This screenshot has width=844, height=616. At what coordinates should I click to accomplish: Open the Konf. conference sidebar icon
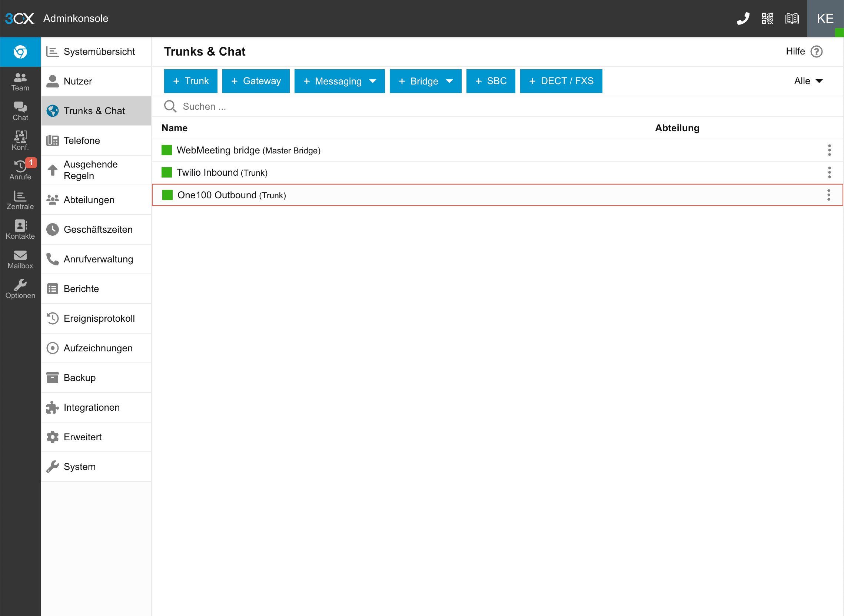click(20, 140)
